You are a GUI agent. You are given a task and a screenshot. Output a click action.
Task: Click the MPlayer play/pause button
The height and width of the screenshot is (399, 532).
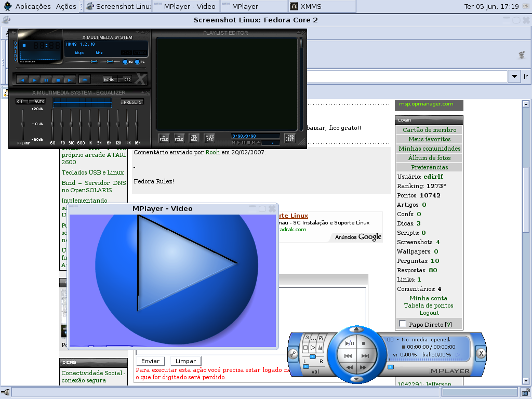click(x=349, y=343)
